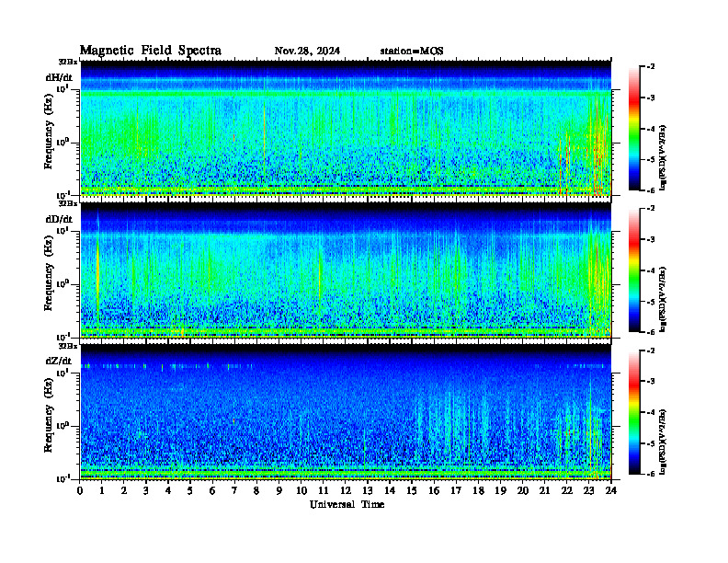Viewport: 728px width, 563px height.
Task: Click the hour 12 tick label
Action: [x=346, y=490]
